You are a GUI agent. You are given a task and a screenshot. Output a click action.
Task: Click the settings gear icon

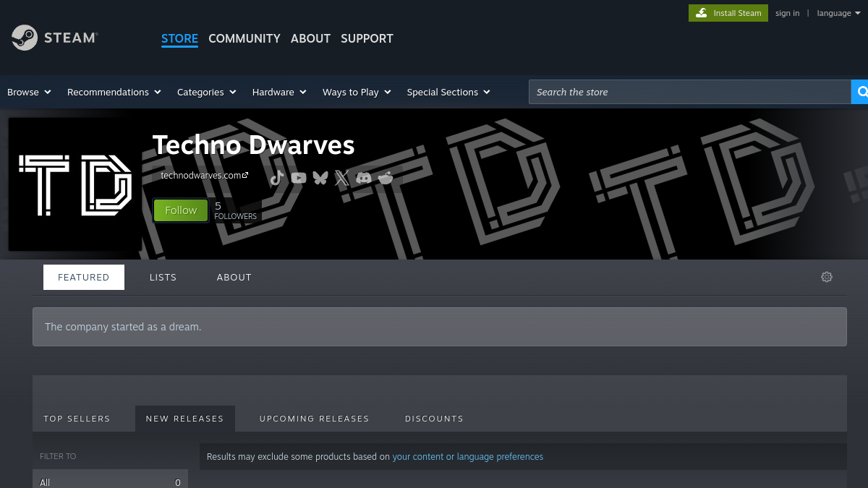pyautogui.click(x=827, y=277)
